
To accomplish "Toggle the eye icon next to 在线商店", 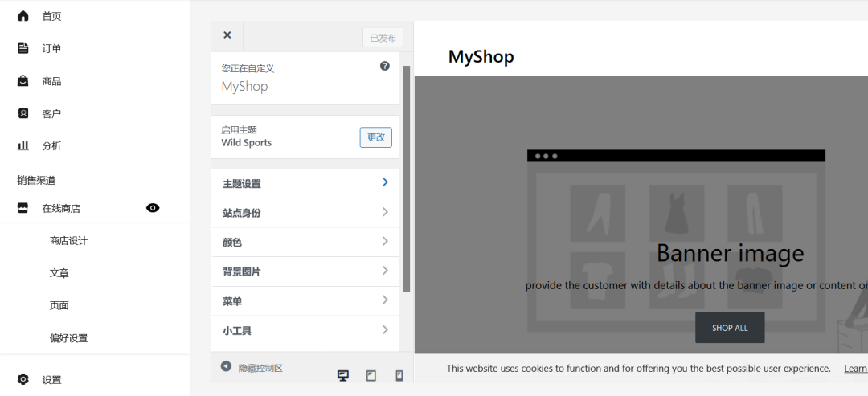I will point(153,208).
